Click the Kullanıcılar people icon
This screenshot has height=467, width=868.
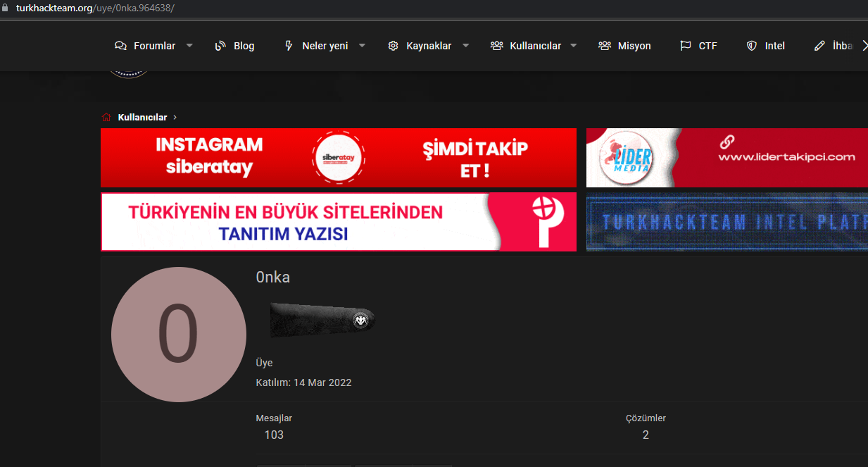pos(497,46)
